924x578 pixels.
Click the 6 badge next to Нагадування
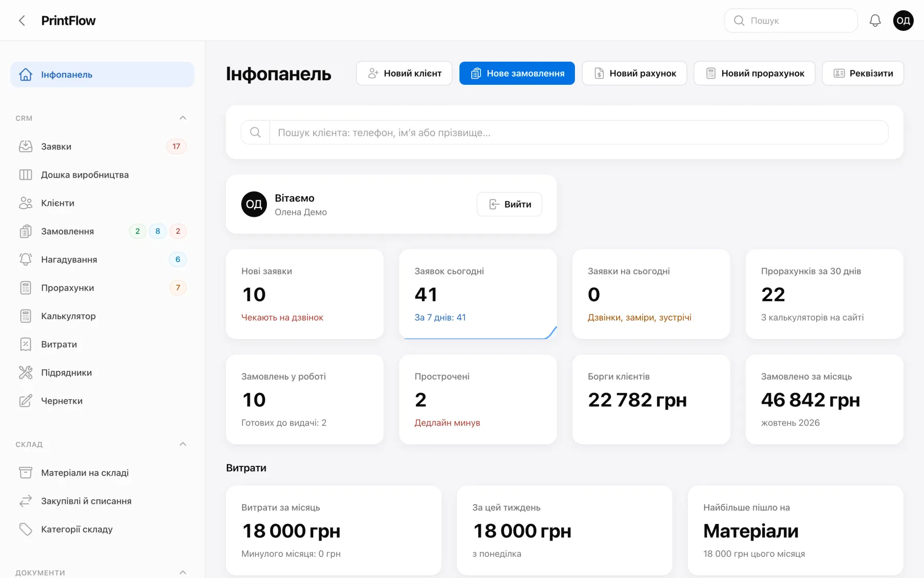pyautogui.click(x=178, y=259)
